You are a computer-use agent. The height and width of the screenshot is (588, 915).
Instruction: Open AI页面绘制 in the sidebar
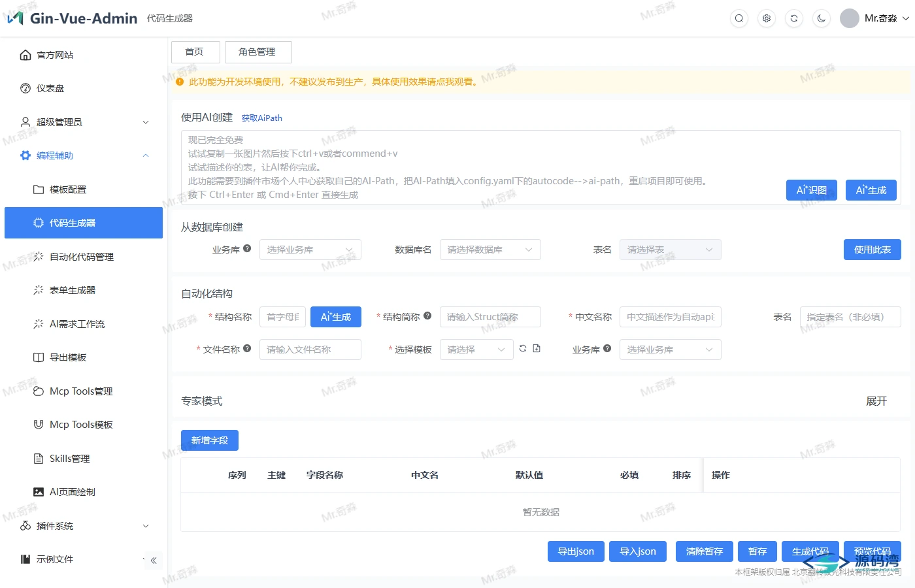coord(84,492)
